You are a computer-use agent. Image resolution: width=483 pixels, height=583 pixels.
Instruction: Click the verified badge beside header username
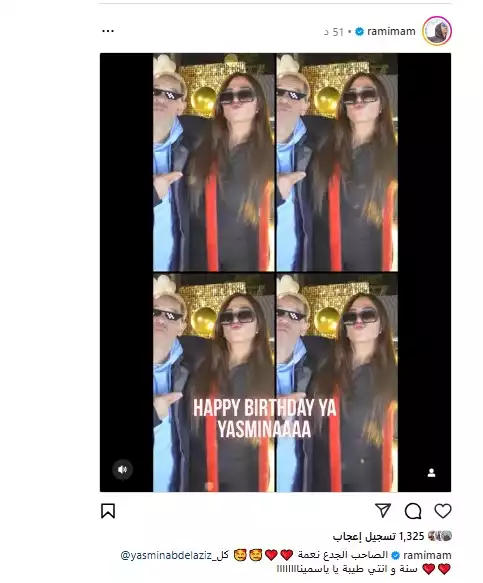click(x=360, y=32)
